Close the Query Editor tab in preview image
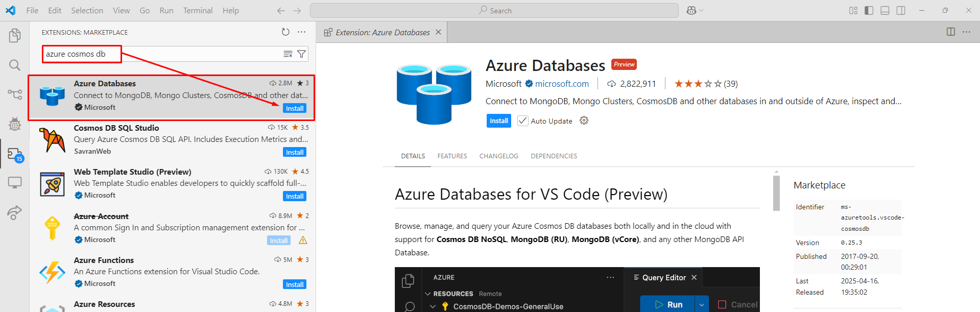This screenshot has width=980, height=312. [x=694, y=277]
